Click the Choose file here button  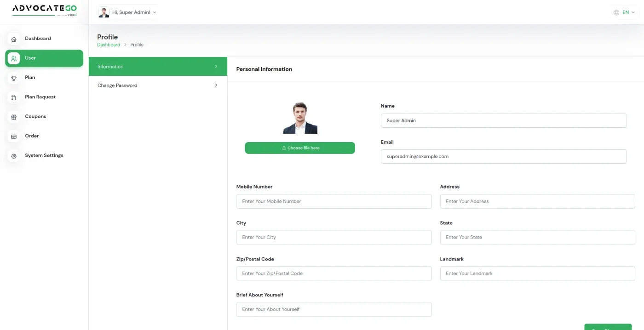[x=300, y=148]
